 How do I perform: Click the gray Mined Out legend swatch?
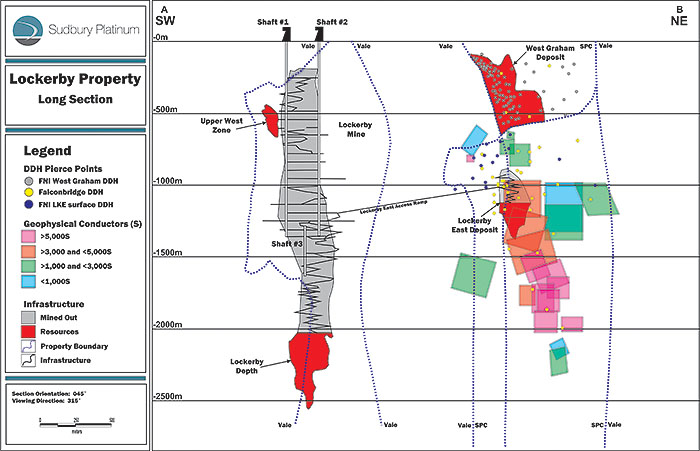(29, 317)
